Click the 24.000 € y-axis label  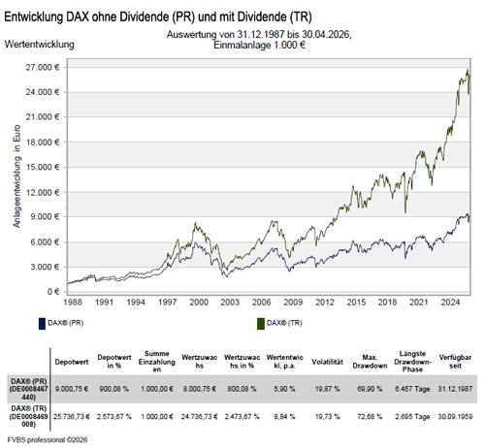(x=43, y=92)
